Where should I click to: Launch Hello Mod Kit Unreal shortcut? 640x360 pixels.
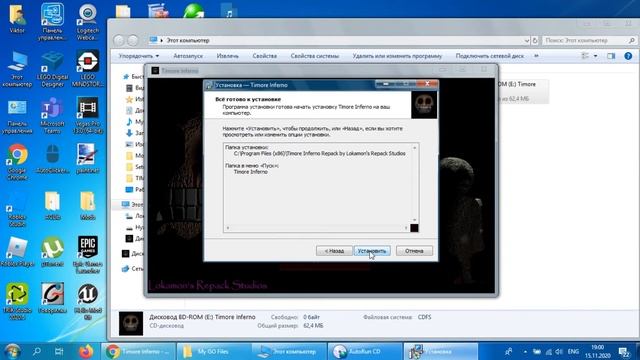pos(87,302)
